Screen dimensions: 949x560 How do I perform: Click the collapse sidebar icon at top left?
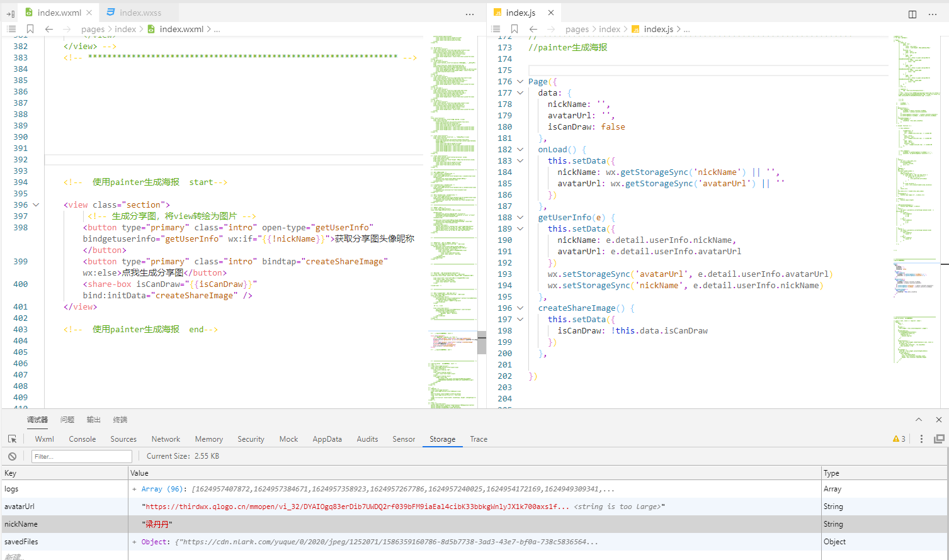coord(11,13)
